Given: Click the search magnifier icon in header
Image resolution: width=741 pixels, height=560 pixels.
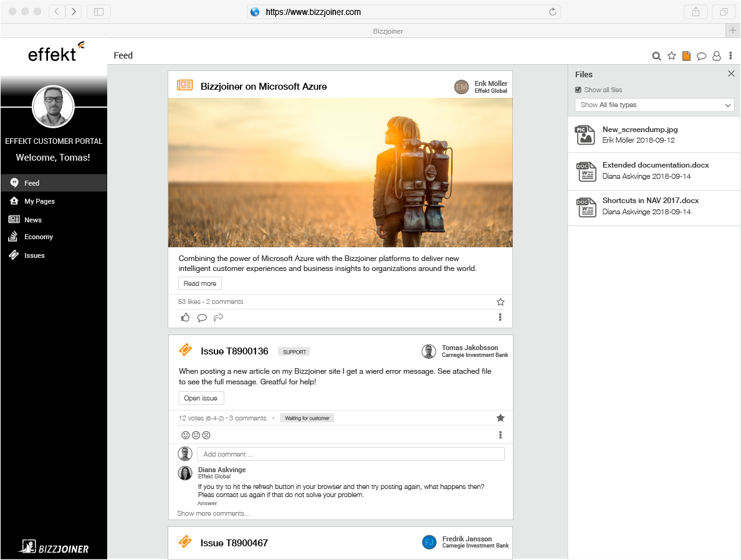Looking at the screenshot, I should coord(656,56).
